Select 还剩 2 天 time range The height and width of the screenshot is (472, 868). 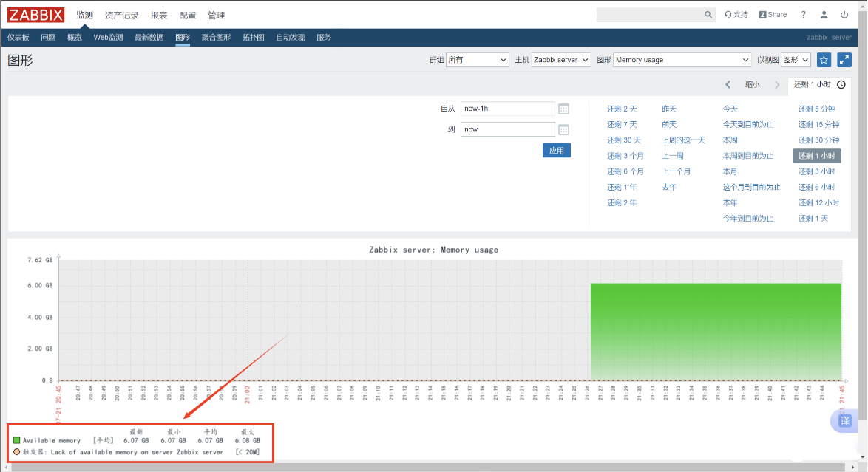pos(623,109)
